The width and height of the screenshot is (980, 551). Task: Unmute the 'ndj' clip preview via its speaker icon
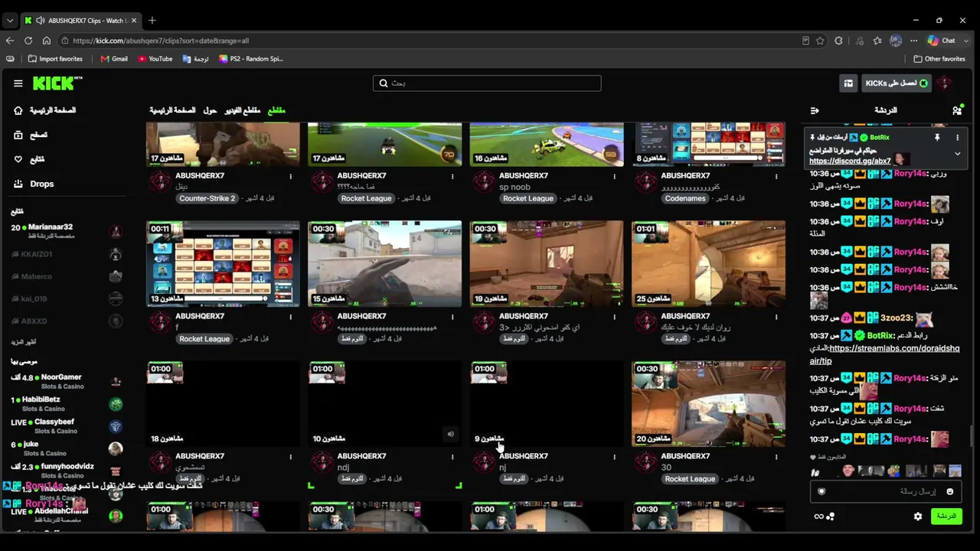[450, 435]
